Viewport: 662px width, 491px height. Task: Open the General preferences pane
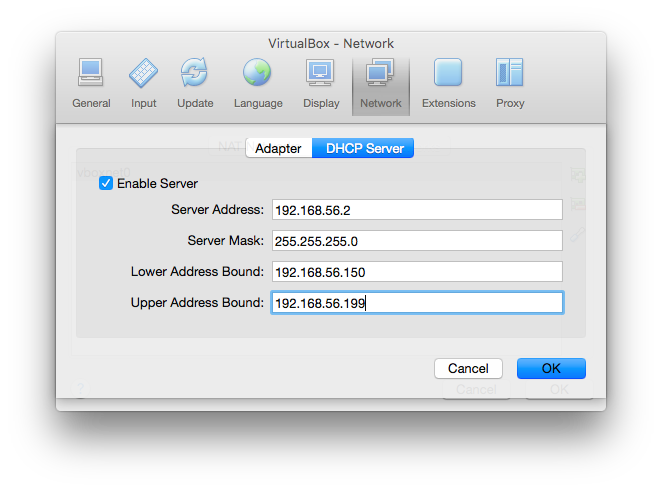click(91, 84)
